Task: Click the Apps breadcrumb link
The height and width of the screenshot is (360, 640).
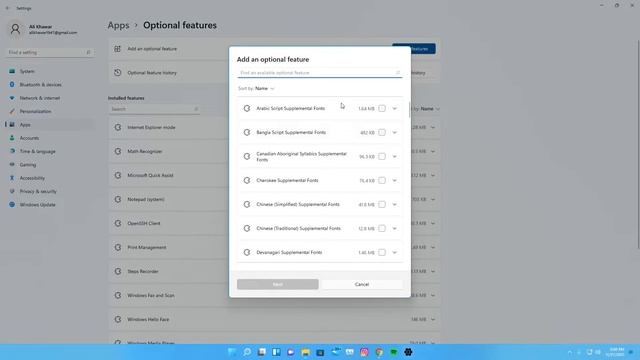Action: [118, 25]
